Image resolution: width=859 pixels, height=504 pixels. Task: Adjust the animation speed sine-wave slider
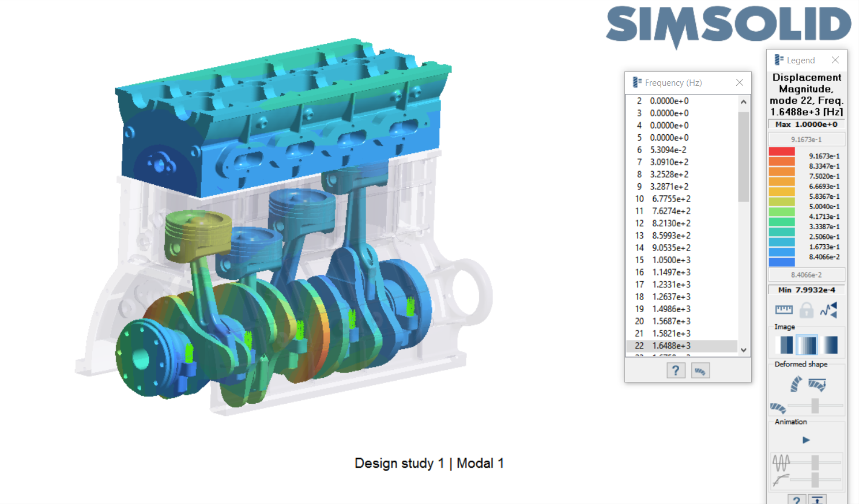[x=815, y=462]
